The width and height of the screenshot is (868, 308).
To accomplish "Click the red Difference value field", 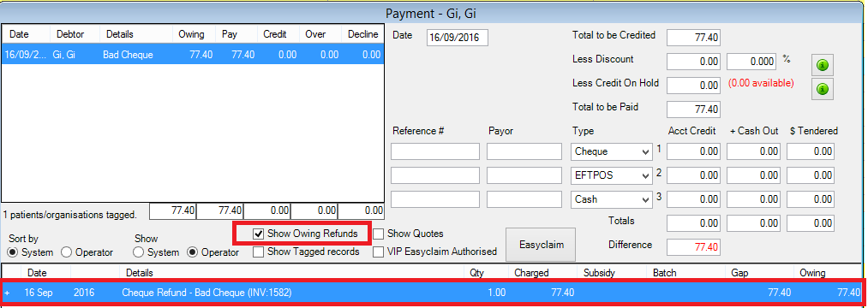I will [x=693, y=246].
